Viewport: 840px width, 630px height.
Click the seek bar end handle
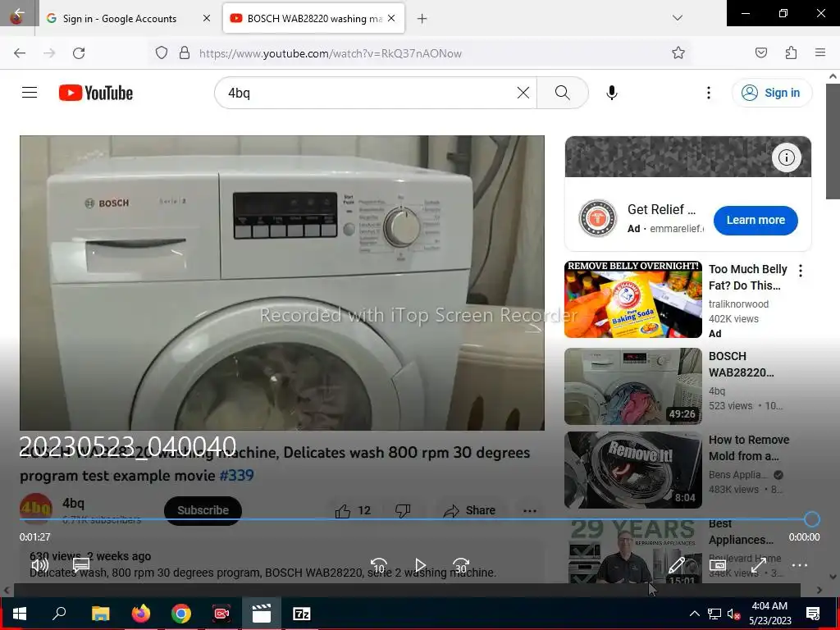[x=811, y=519]
